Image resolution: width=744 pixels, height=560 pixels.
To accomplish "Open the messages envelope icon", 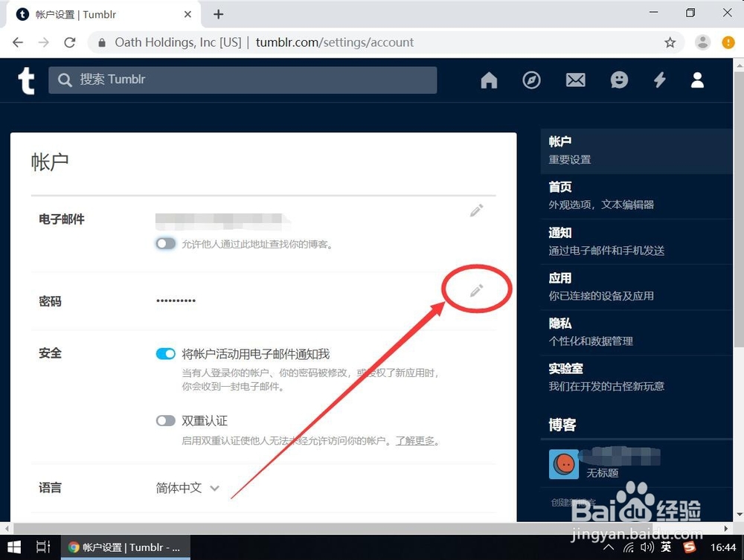I will click(575, 80).
